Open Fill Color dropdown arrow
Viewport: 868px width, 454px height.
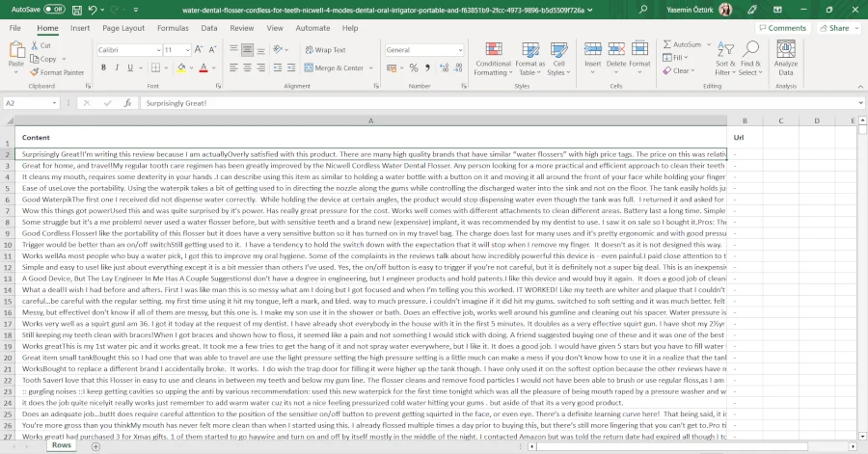[192, 68]
